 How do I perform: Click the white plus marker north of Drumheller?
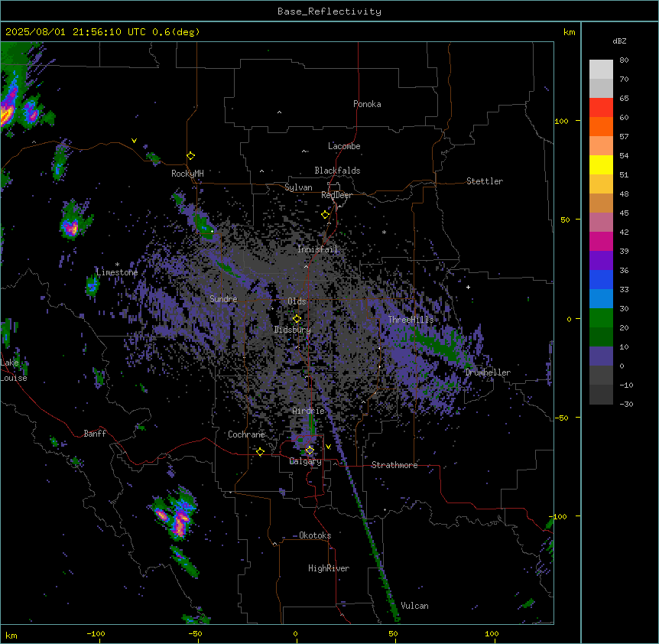pyautogui.click(x=468, y=287)
